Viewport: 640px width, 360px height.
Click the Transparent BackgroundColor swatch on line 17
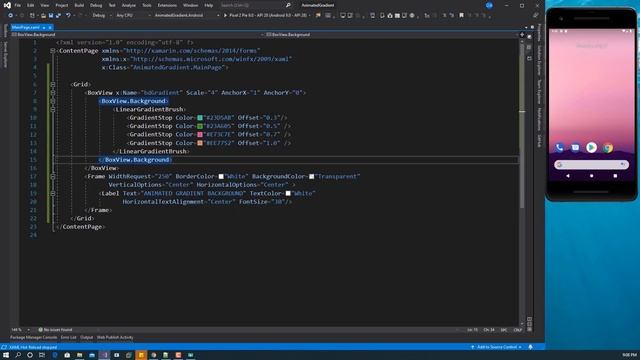(311, 177)
